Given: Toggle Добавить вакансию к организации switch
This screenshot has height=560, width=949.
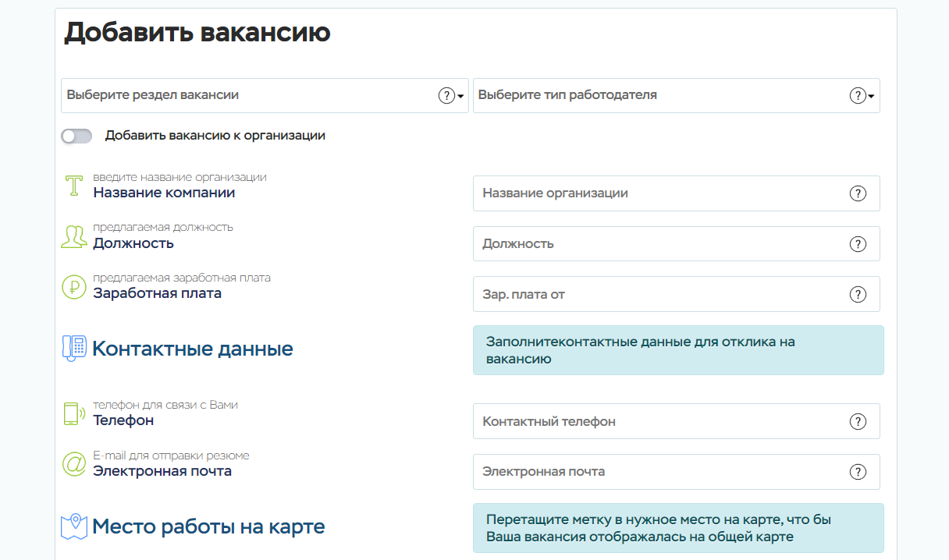Looking at the screenshot, I should coord(76,136).
